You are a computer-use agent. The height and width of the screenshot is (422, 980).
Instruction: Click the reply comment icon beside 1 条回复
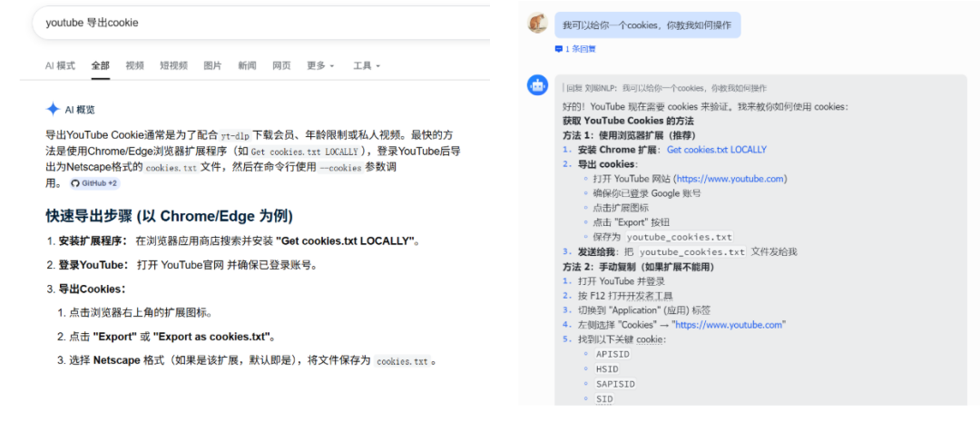[x=559, y=49]
